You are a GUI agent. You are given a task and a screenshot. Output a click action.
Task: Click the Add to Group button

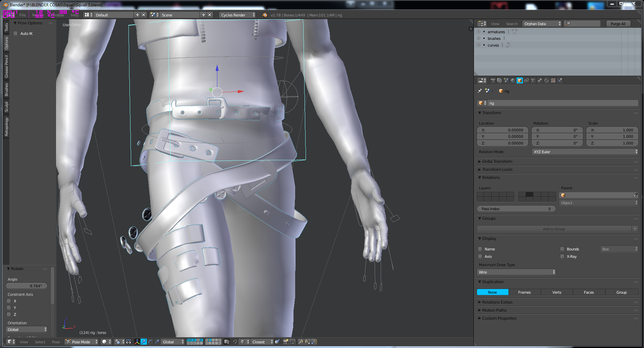pyautogui.click(x=554, y=229)
